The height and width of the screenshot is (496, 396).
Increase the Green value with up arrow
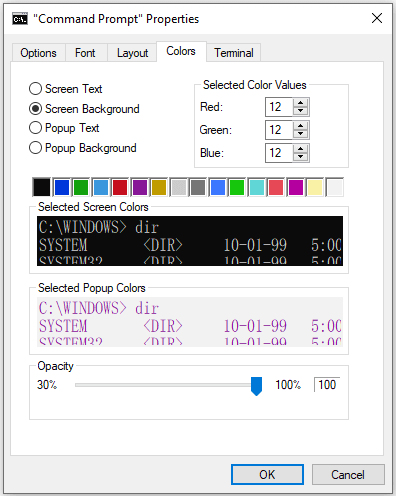click(x=301, y=126)
